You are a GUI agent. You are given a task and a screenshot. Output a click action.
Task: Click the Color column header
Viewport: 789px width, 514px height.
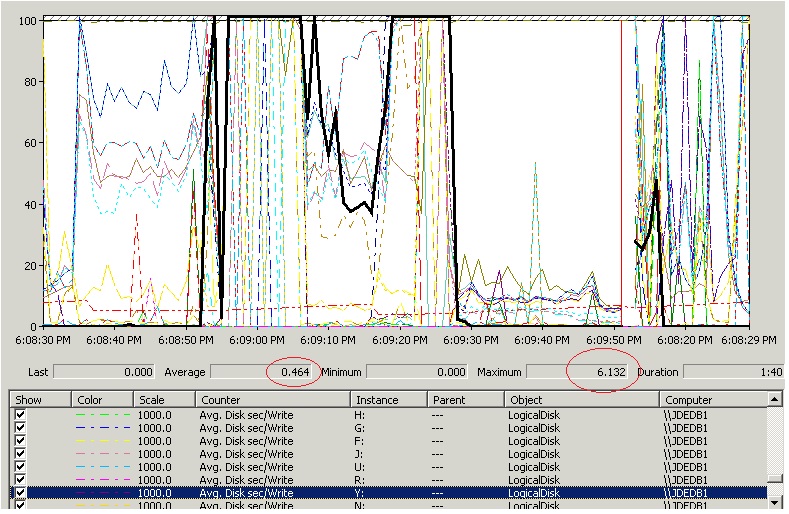102,400
